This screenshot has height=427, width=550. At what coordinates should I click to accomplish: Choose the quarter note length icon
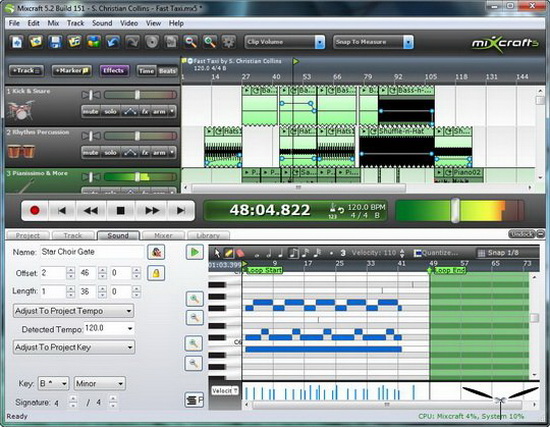(281, 253)
